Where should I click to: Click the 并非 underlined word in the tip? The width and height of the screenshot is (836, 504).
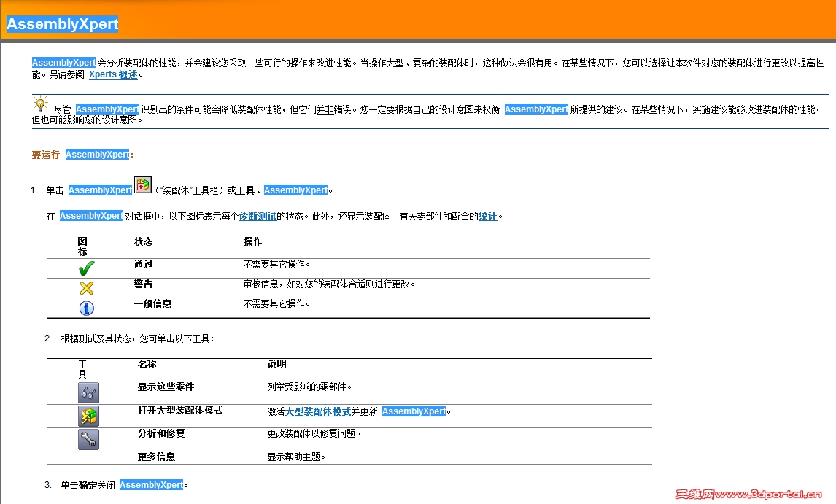pyautogui.click(x=325, y=109)
